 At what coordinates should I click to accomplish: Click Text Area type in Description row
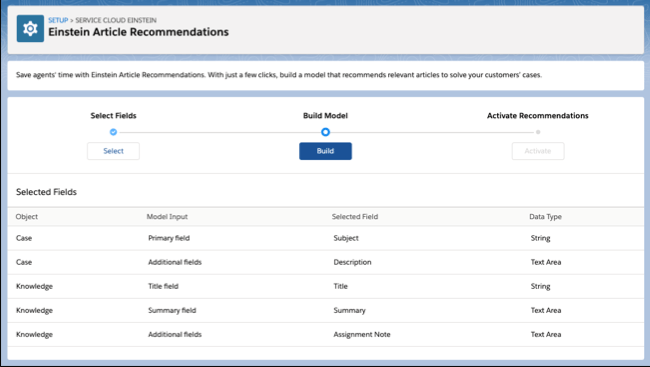546,262
